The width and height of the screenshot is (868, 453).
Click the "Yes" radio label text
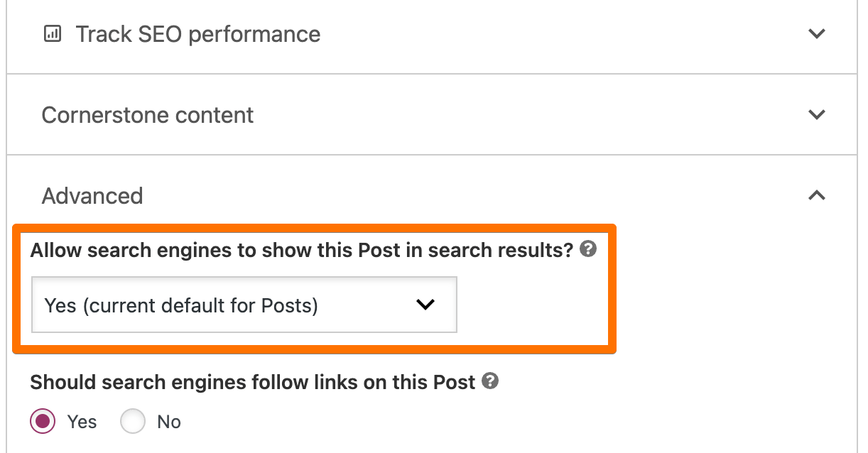tap(82, 422)
